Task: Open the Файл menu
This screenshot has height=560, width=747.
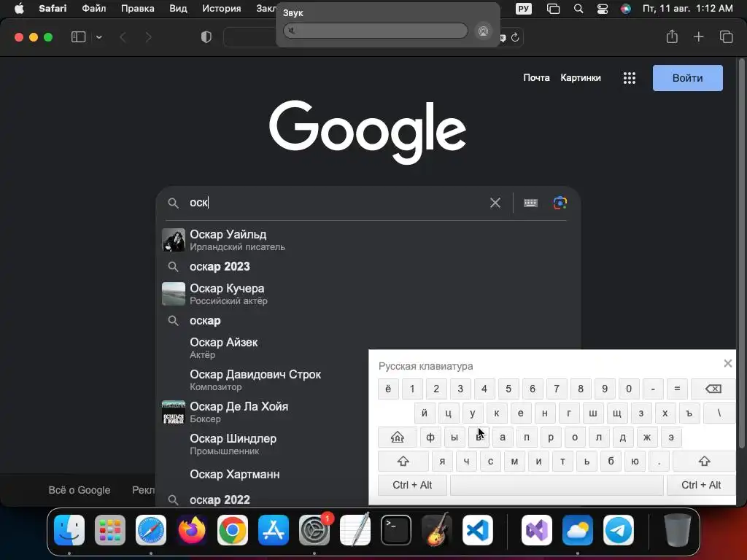Action: pyautogui.click(x=94, y=8)
